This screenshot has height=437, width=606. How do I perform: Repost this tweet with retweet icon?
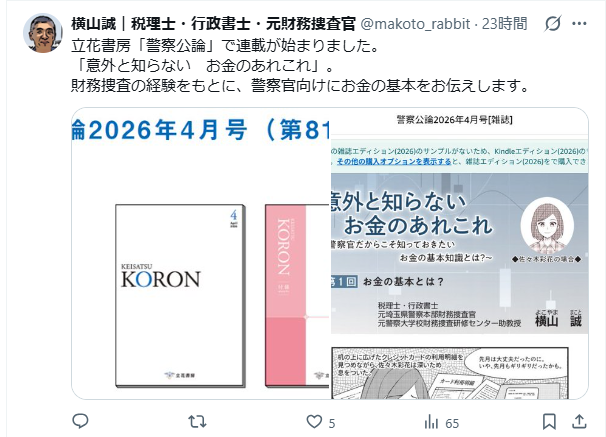click(197, 422)
